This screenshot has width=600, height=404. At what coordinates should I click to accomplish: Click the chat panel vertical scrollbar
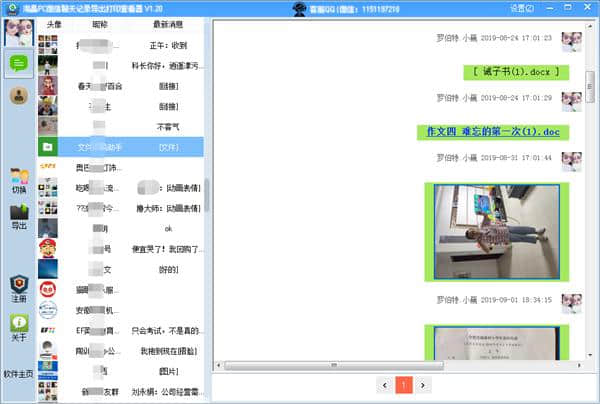[592, 200]
